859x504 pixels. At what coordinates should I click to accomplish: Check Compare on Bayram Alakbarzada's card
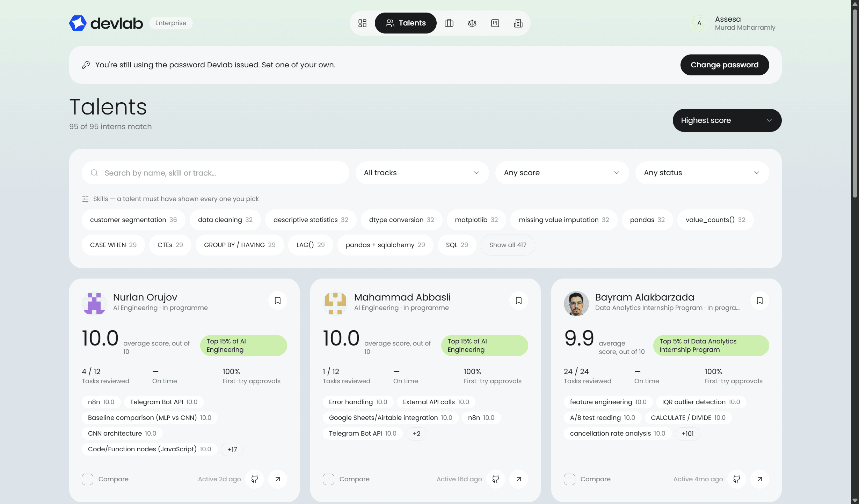point(569,479)
